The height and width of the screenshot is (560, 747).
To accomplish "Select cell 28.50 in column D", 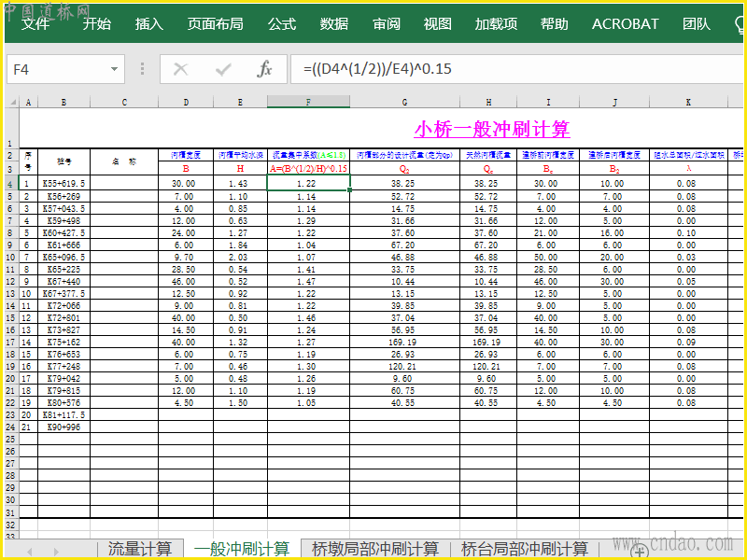I will coord(186,269).
